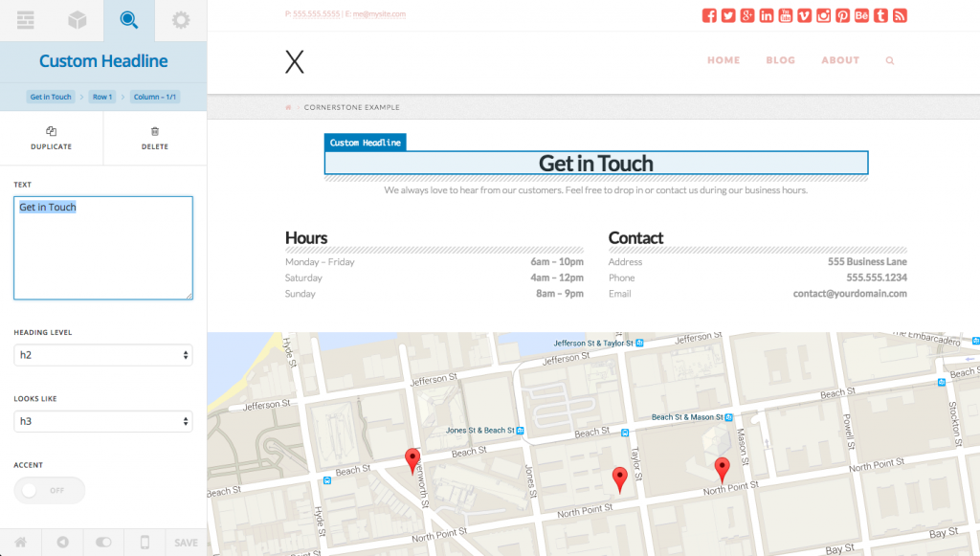Go to the About menu item
The image size is (980, 556).
(x=839, y=60)
